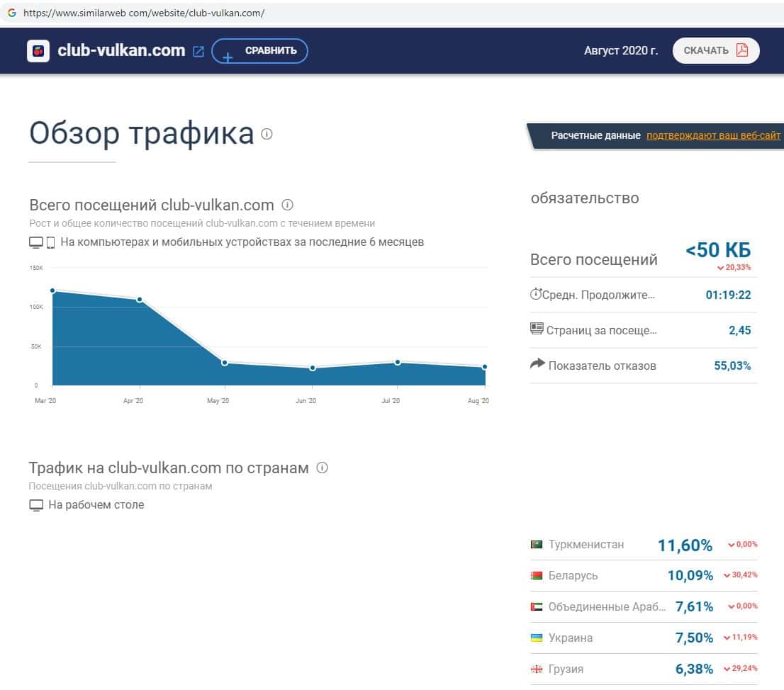Viewport: 784px width, 690px height.
Task: Click the stopwatch icon for average duration
Action: (x=536, y=294)
